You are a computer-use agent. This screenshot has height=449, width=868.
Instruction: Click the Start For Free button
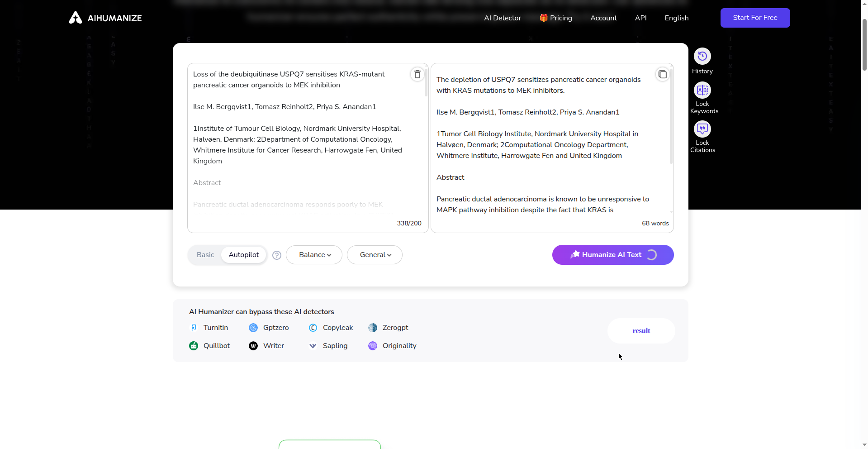coord(755,18)
